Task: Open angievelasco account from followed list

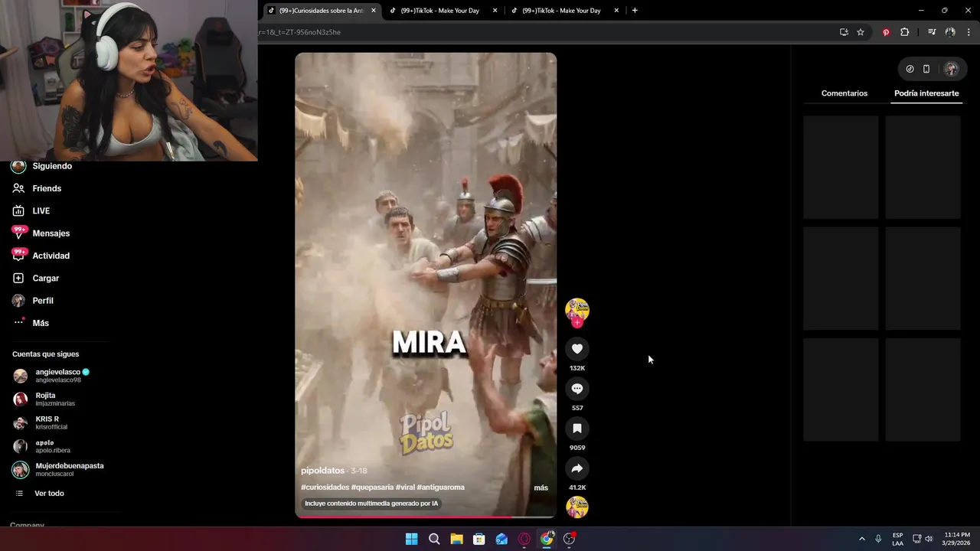Action: 61,376
